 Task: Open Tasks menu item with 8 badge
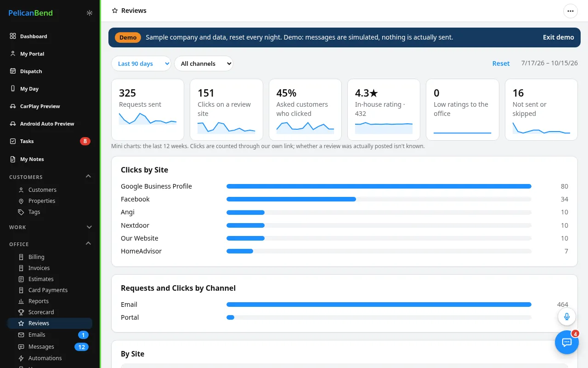click(x=50, y=141)
